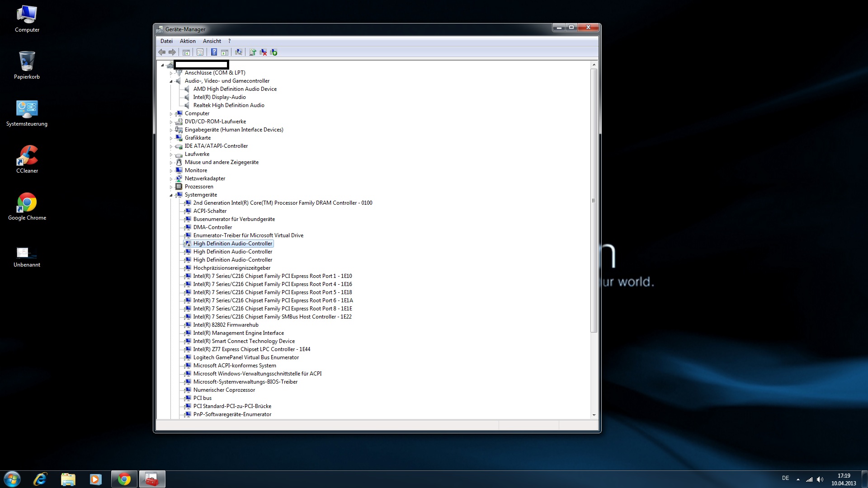This screenshot has height=488, width=868.
Task: Collapse the Systemgeräte tree node
Action: click(x=171, y=195)
